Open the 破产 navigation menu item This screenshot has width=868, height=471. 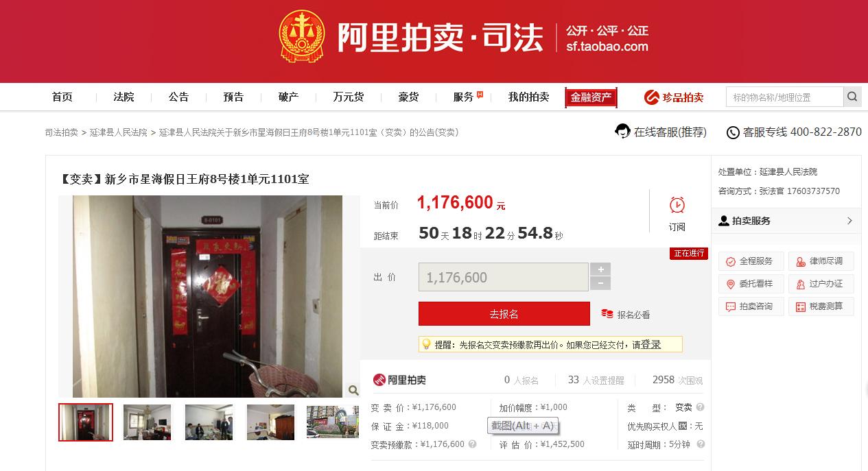point(288,97)
